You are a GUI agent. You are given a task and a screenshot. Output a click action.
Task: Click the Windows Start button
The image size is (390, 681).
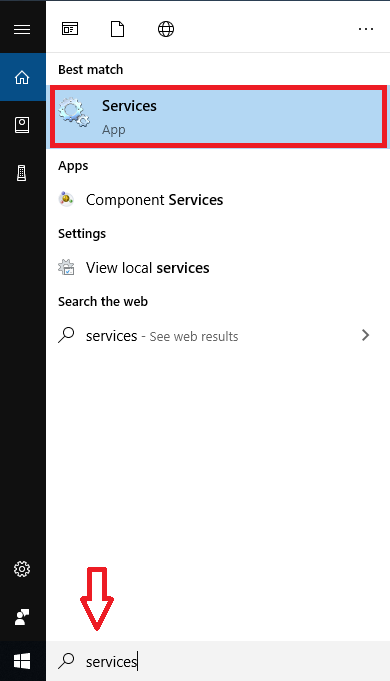click(22, 661)
